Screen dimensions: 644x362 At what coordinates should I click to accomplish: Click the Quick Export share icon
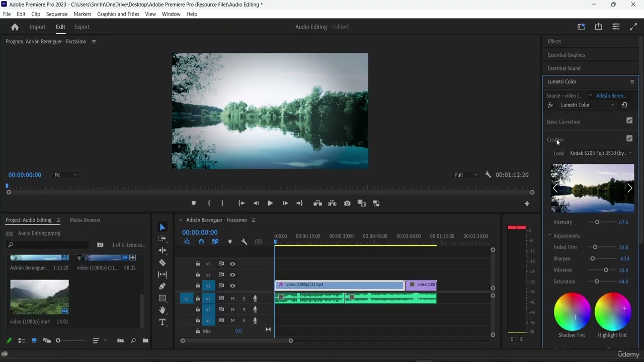(598, 27)
